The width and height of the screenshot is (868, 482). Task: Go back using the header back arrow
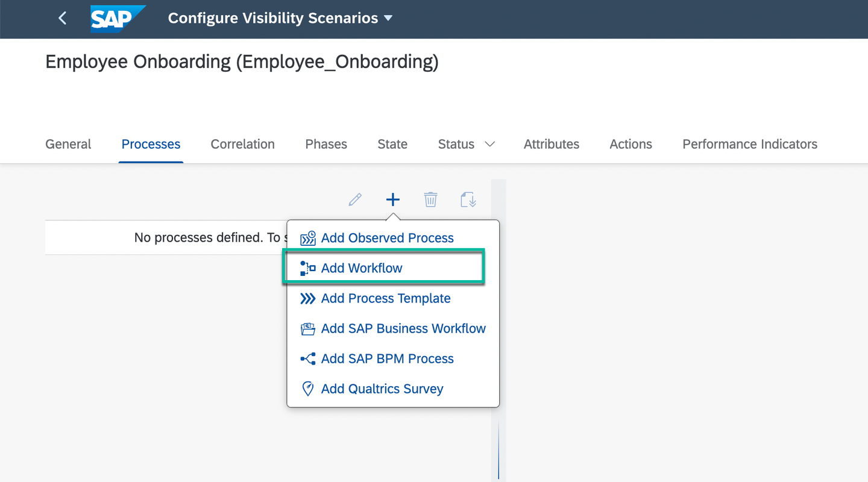pyautogui.click(x=63, y=18)
